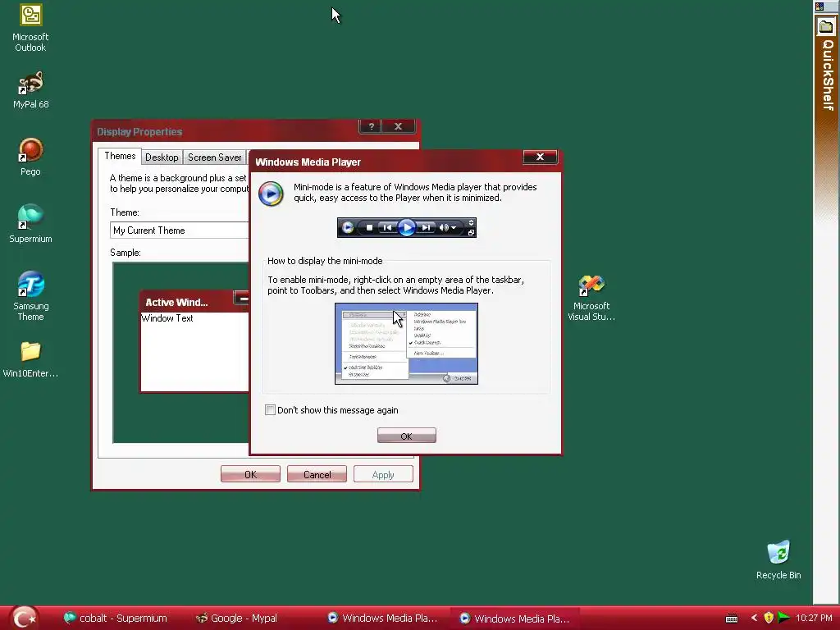The height and width of the screenshot is (630, 840).
Task: Click the volume icon in the mini-player image
Action: pyautogui.click(x=444, y=228)
